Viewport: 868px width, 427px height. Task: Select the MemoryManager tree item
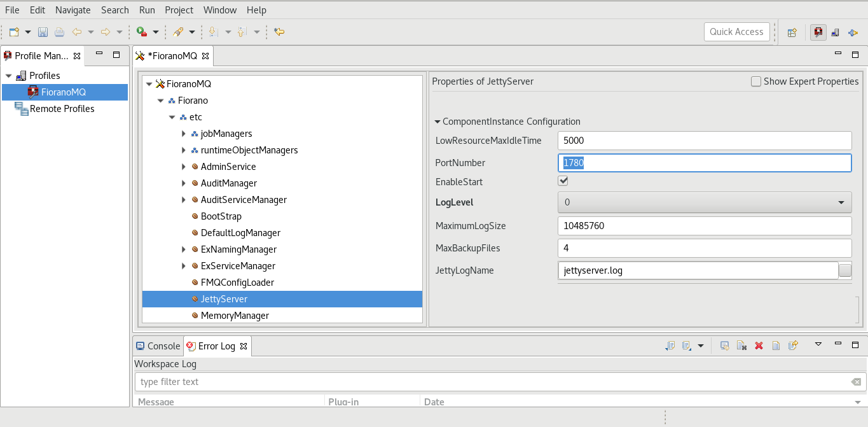[235, 316]
